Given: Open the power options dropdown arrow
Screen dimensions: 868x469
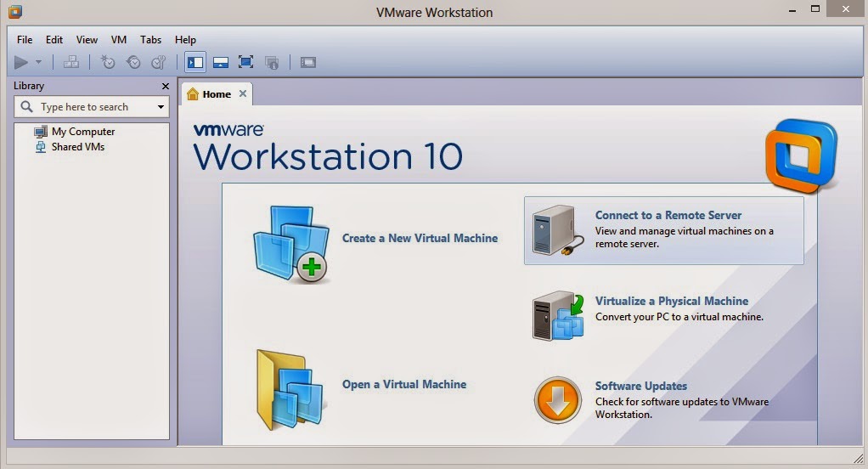Looking at the screenshot, I should coord(38,62).
